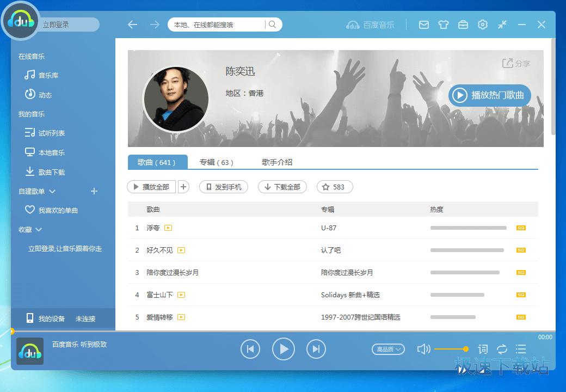Show lyrics with the 词 icon
The height and width of the screenshot is (392, 566).
[x=482, y=348]
